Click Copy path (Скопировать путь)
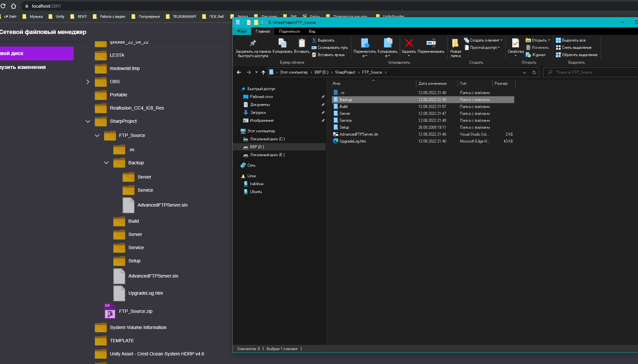Image resolution: width=638 pixels, height=364 pixels. [330, 48]
